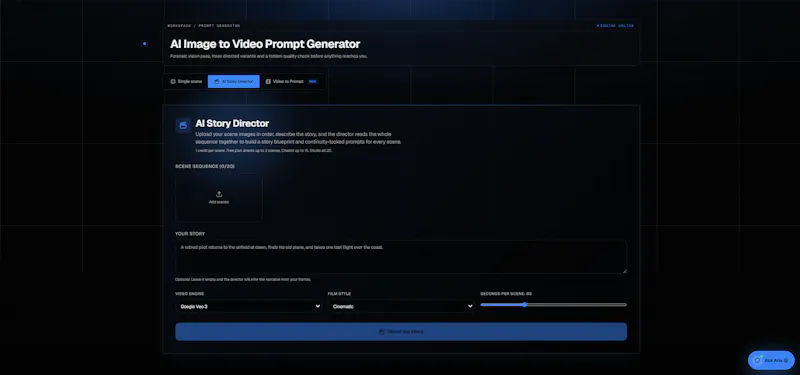
Task: Click the 'Scene Sequence (0/20)' label
Action: coord(205,166)
